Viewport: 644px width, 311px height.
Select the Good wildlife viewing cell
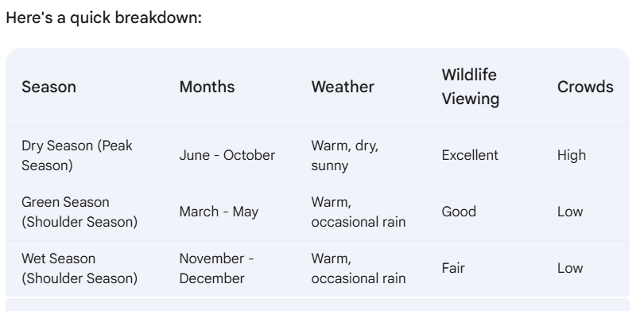[459, 212]
